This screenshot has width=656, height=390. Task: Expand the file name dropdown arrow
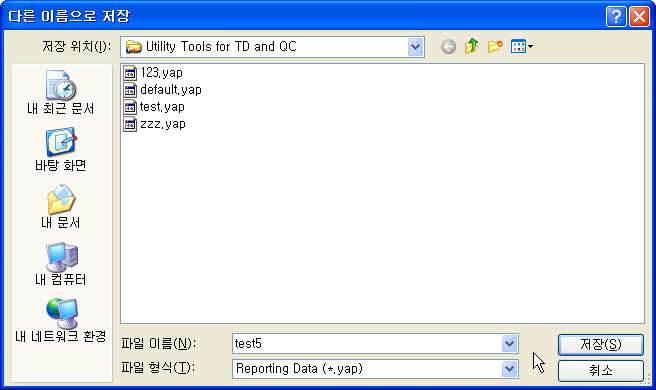pyautogui.click(x=509, y=344)
